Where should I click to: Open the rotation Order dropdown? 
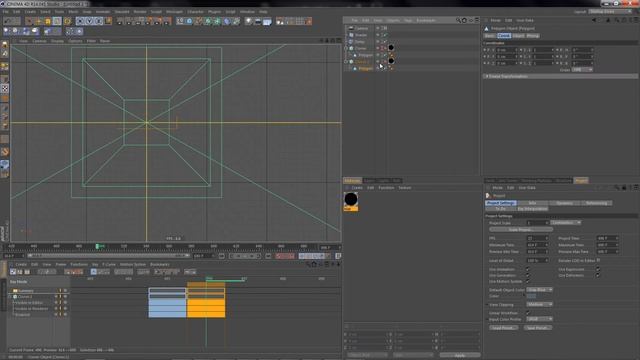(x=582, y=70)
